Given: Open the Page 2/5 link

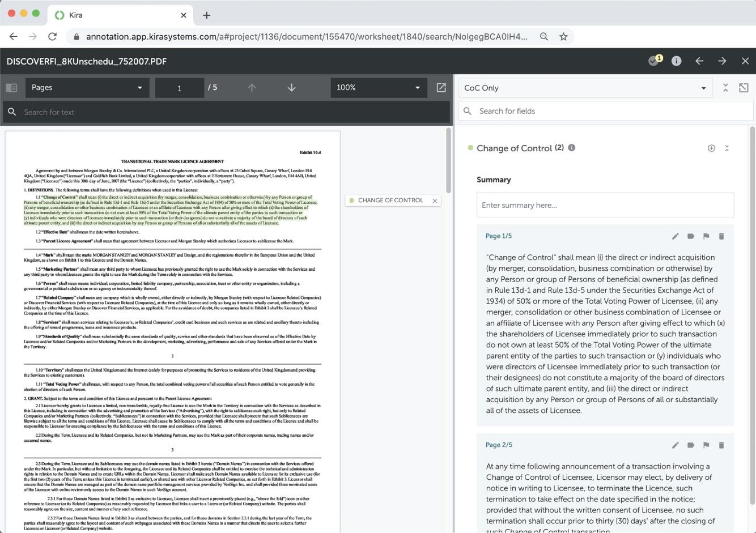Looking at the screenshot, I should [x=499, y=445].
